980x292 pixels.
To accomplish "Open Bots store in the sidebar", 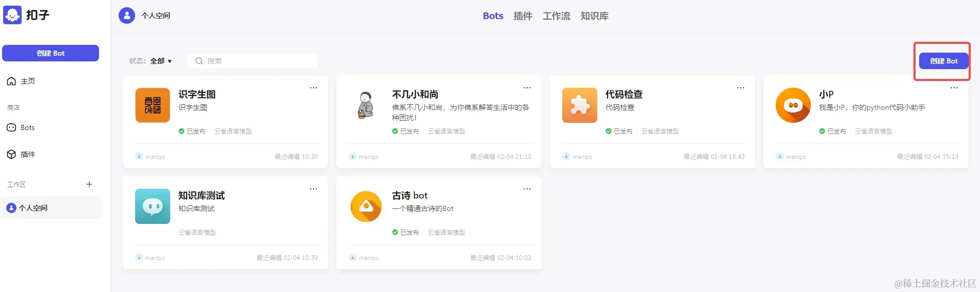I will [x=21, y=127].
